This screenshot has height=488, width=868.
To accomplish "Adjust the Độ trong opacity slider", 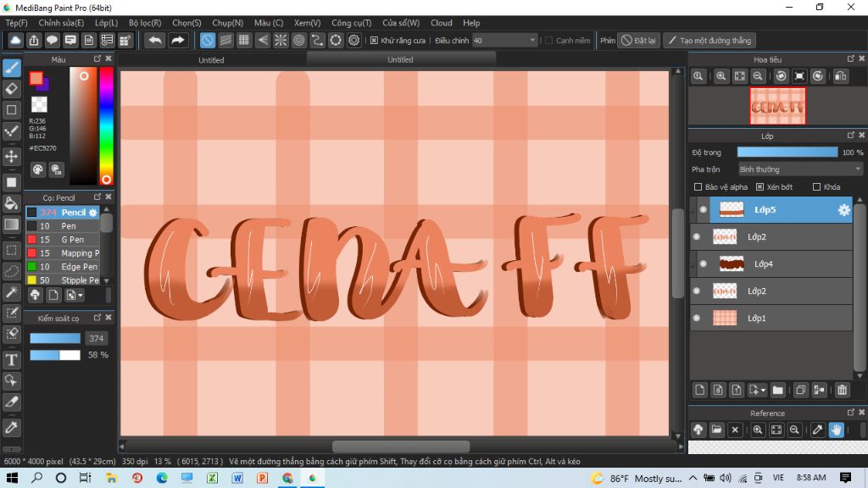I will [787, 152].
